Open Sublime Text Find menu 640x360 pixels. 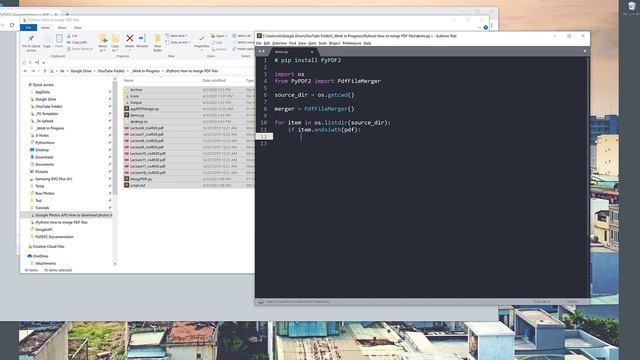click(x=292, y=43)
